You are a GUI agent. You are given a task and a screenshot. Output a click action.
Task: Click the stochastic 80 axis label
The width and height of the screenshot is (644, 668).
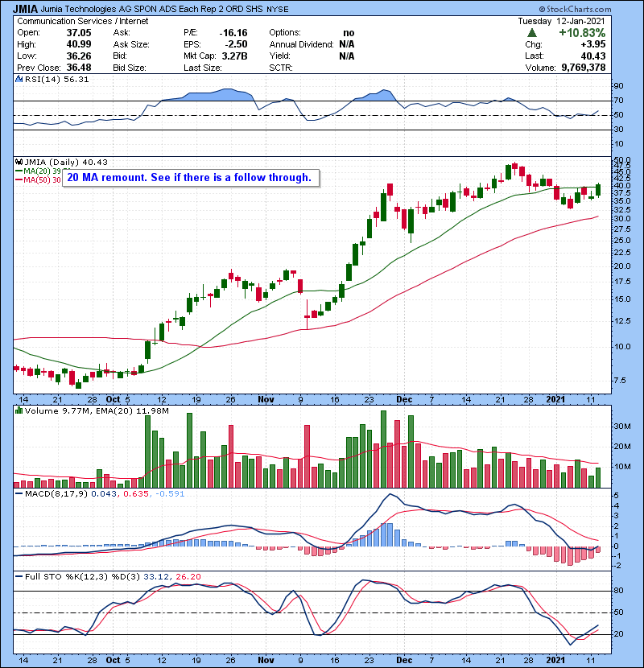pyautogui.click(x=618, y=591)
